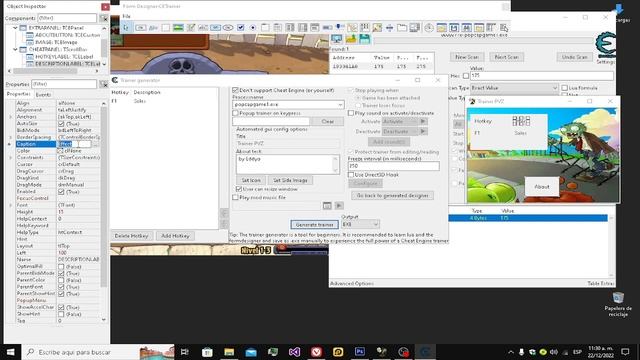Switch to the Events tab
The width and height of the screenshot is (640, 360).
(43, 94)
